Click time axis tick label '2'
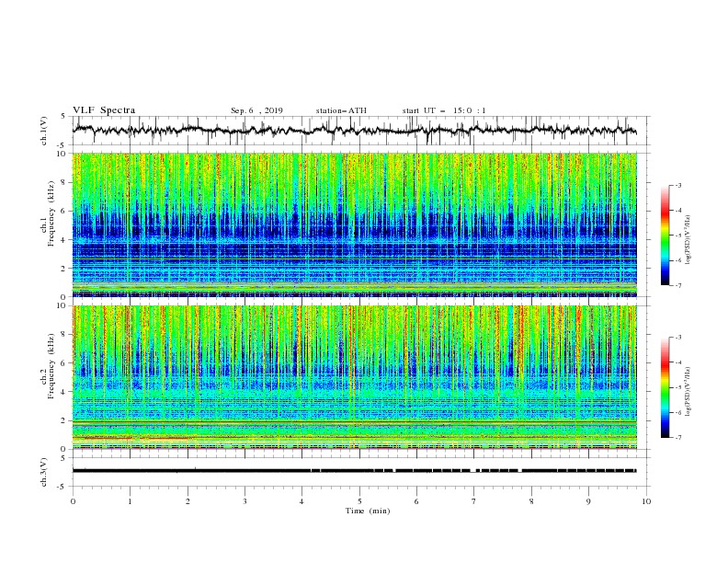 click(188, 501)
